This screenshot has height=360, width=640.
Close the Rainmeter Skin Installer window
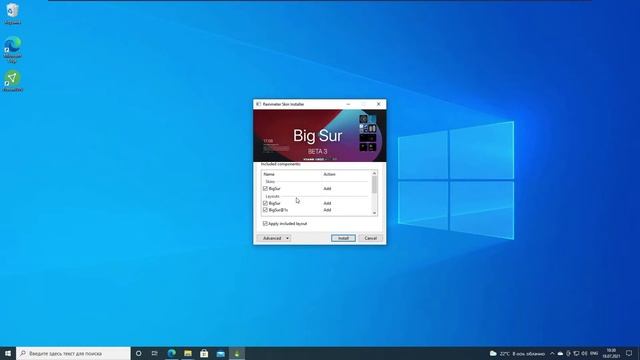(x=378, y=104)
